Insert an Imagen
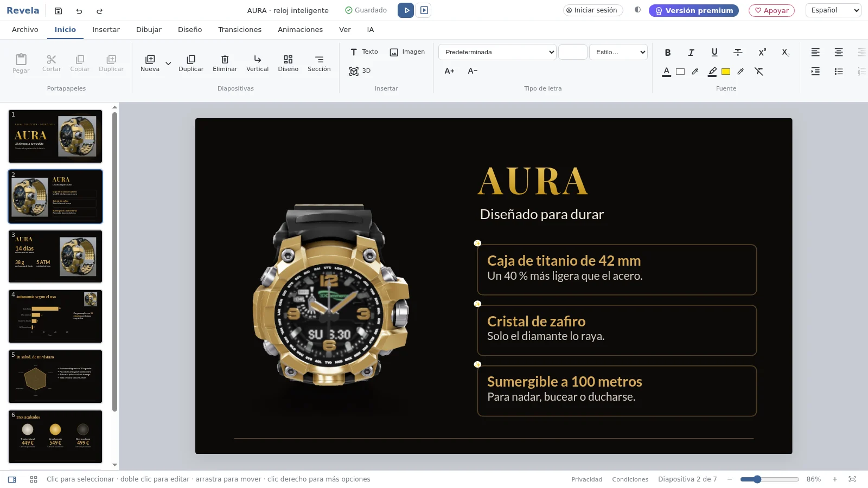 click(x=407, y=52)
